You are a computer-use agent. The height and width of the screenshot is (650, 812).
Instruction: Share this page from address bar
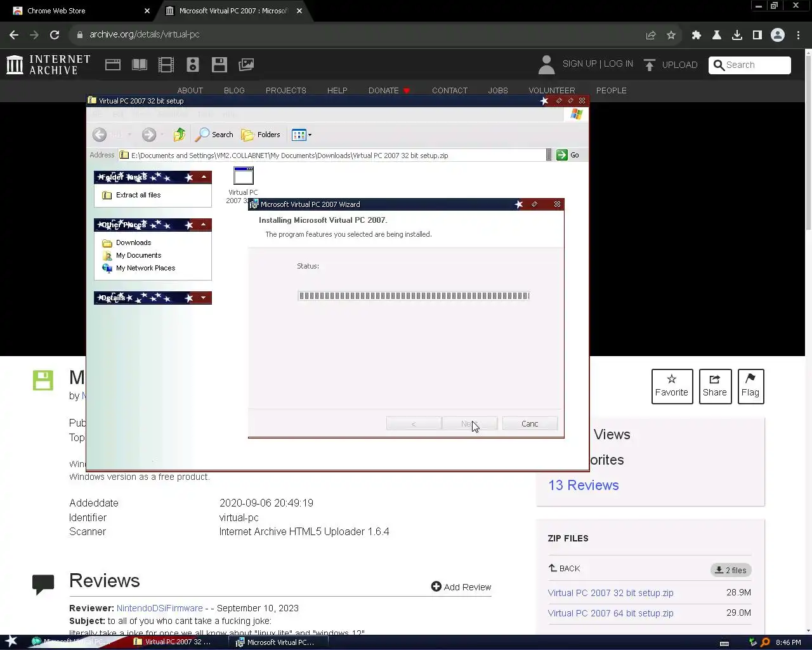[651, 35]
